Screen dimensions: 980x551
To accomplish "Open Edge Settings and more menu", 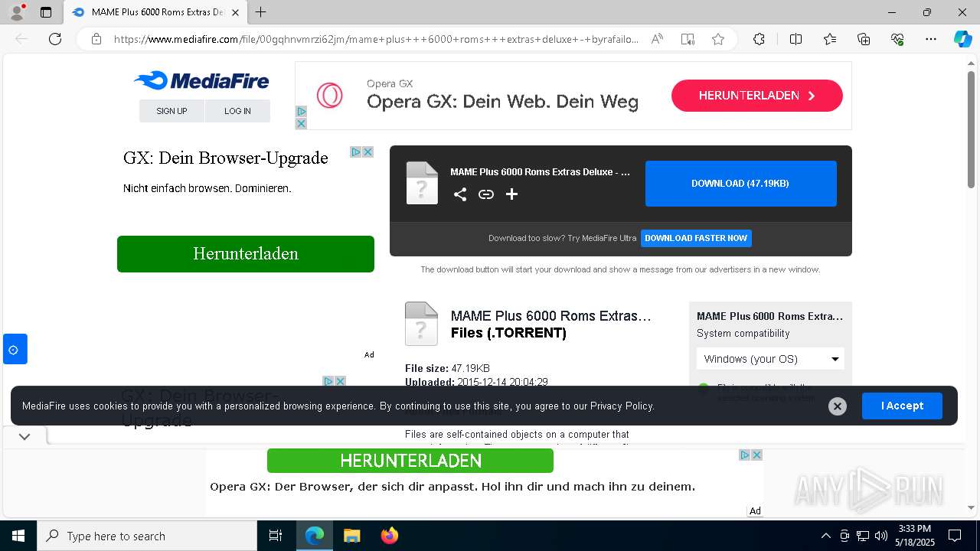I will [x=931, y=39].
